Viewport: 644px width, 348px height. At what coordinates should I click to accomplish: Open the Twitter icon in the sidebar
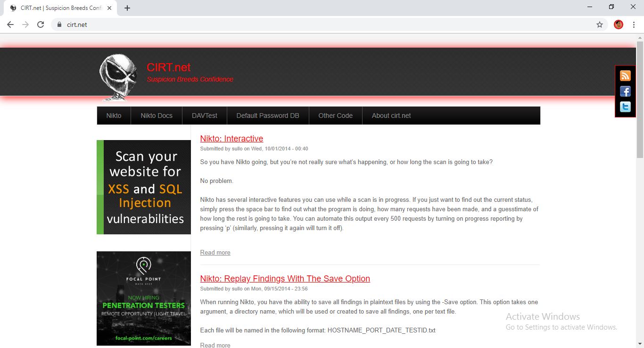pos(625,107)
